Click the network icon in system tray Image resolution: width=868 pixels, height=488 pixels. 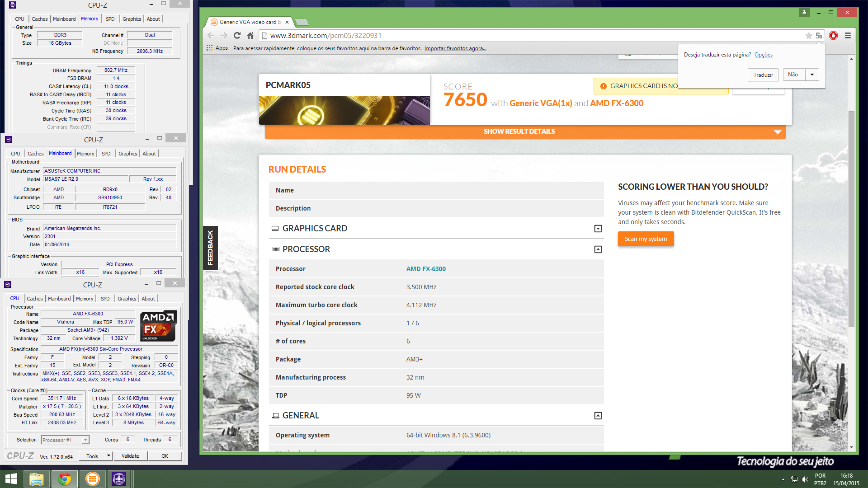click(x=794, y=479)
